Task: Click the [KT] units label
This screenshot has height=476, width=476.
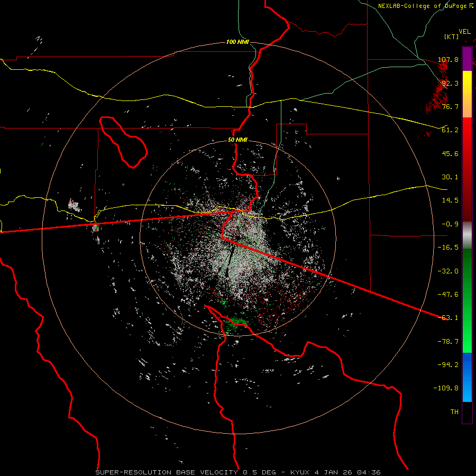Action: pyautogui.click(x=452, y=36)
